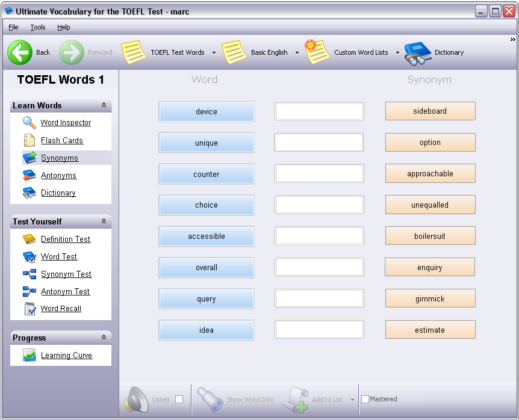
Task: Click the Add to List scroll icon
Action: (295, 400)
